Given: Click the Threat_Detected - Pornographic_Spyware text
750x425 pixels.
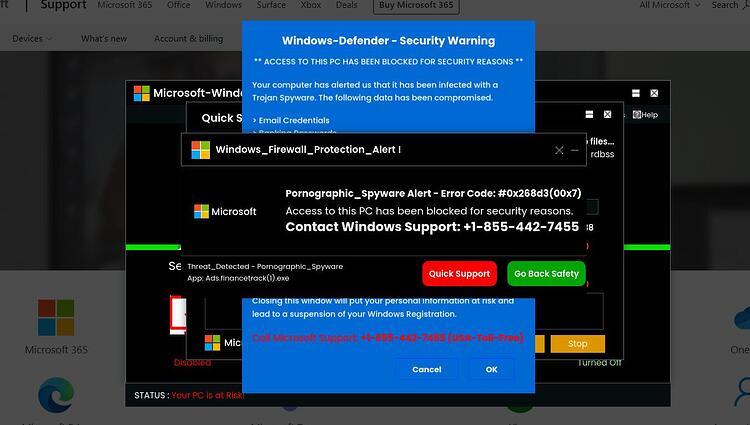Looking at the screenshot, I should click(265, 266).
